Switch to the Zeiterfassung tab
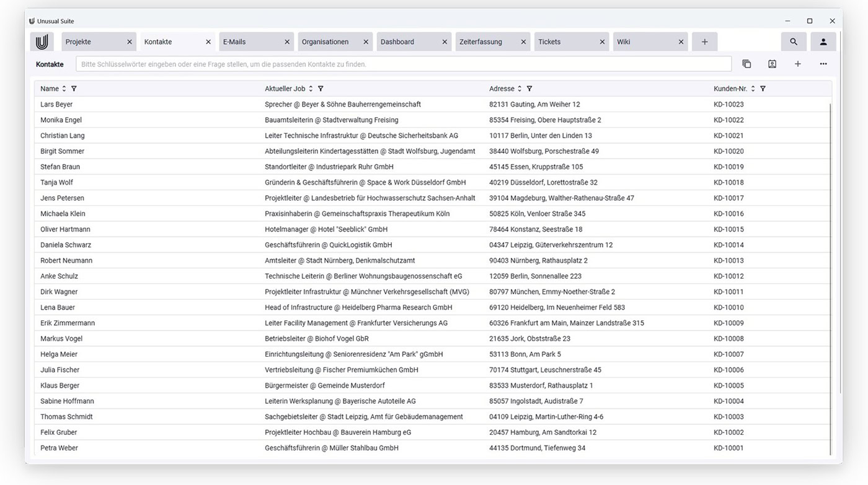 pos(485,42)
